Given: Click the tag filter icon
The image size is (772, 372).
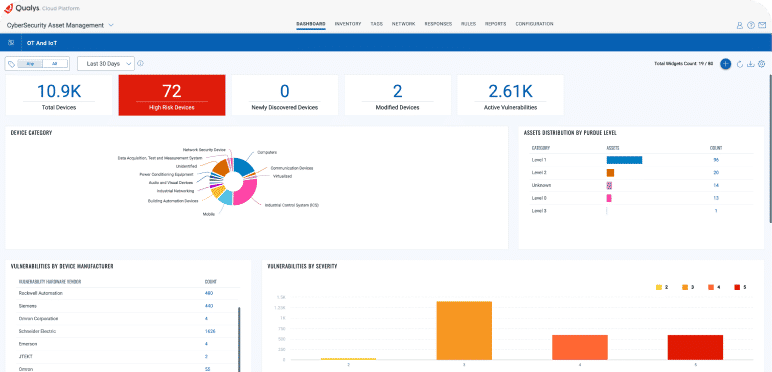Looking at the screenshot, I should [x=12, y=64].
